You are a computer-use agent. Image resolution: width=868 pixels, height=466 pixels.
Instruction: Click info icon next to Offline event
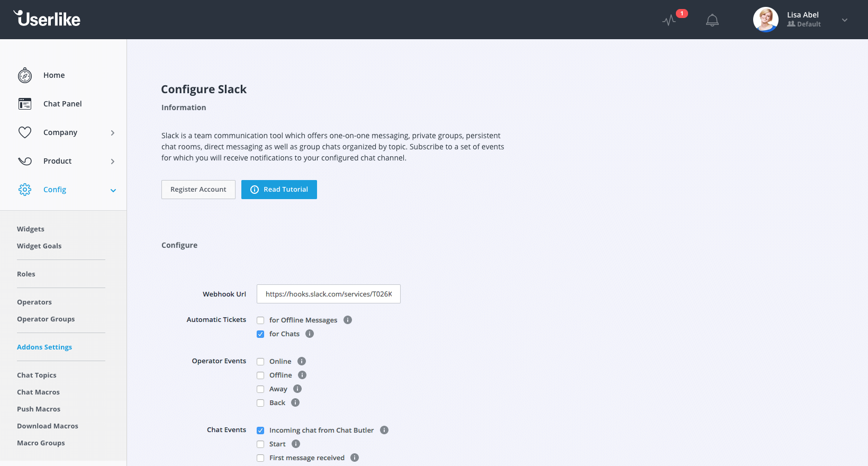click(x=302, y=375)
